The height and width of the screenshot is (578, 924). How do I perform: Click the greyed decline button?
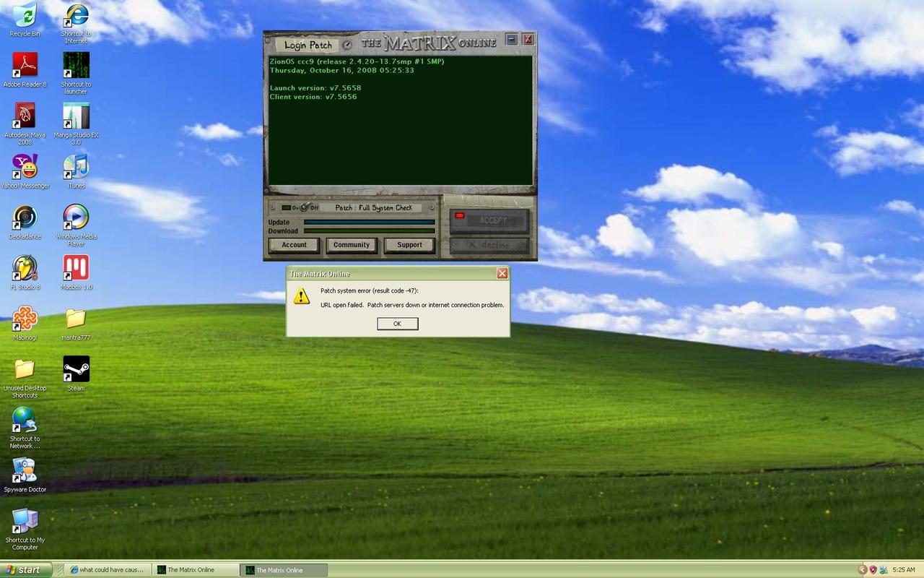[490, 245]
